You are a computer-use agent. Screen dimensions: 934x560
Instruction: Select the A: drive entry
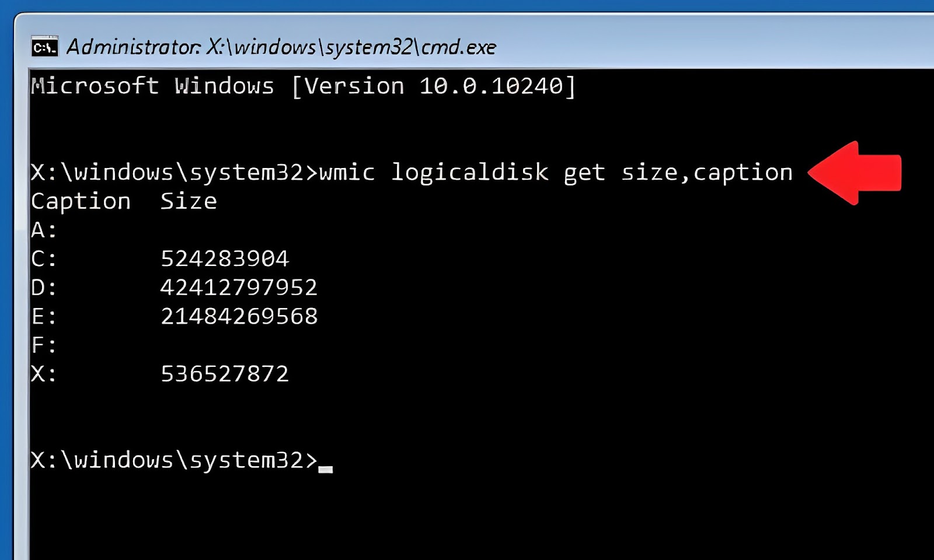pyautogui.click(x=44, y=230)
